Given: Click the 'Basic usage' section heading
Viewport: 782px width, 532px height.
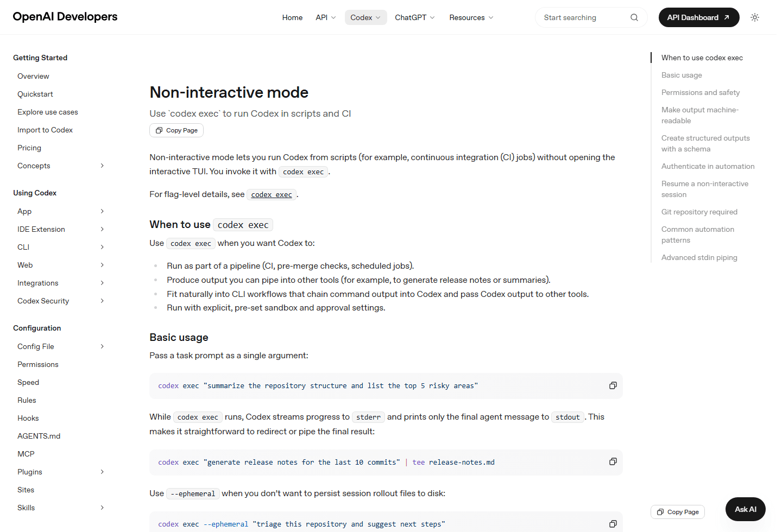Looking at the screenshot, I should (x=179, y=337).
